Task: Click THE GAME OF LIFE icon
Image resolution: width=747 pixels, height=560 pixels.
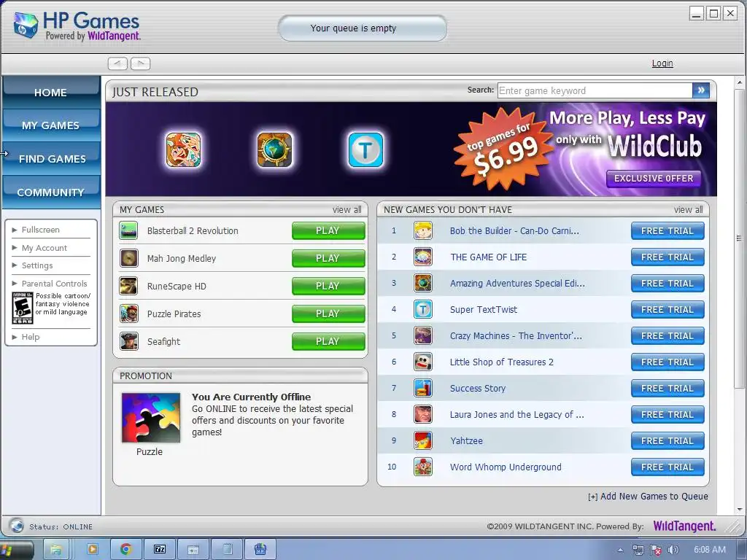Action: tap(423, 257)
